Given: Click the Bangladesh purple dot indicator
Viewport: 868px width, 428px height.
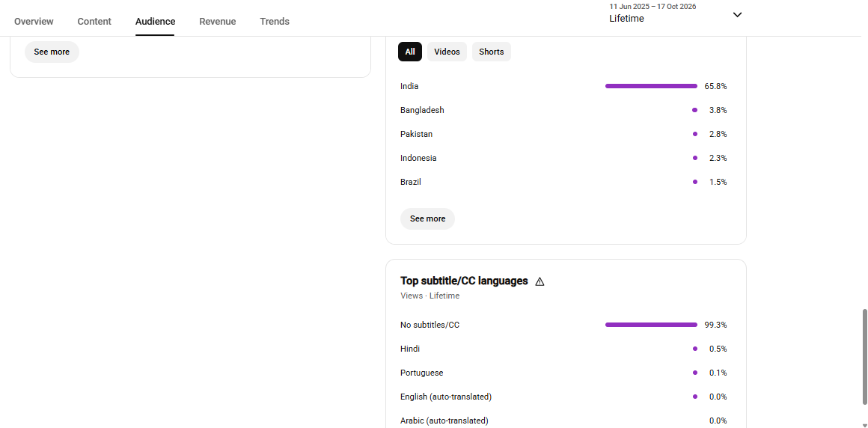Looking at the screenshot, I should (x=694, y=110).
